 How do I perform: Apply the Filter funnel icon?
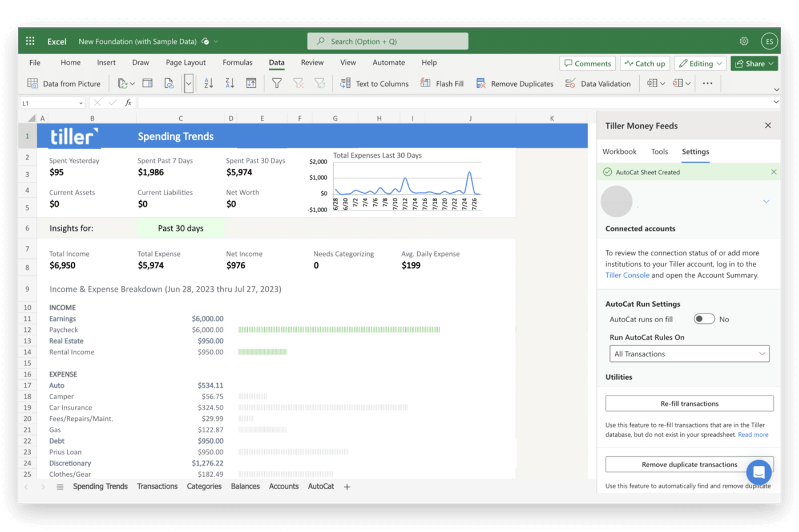277,83
